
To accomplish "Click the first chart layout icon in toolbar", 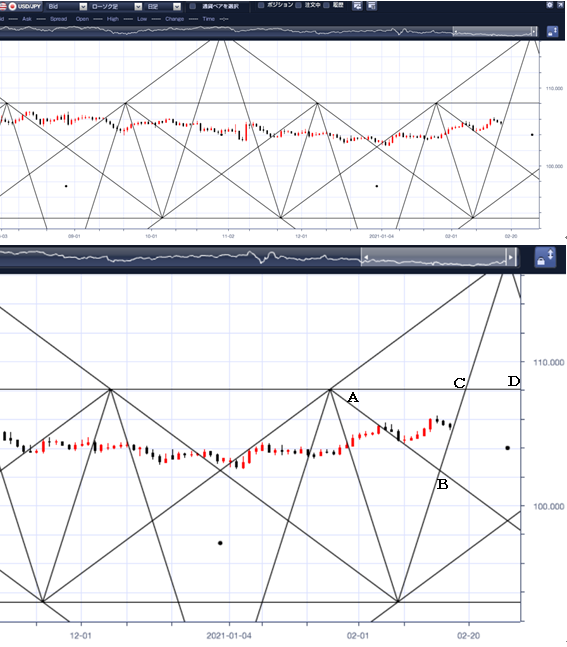I will coord(357,5).
